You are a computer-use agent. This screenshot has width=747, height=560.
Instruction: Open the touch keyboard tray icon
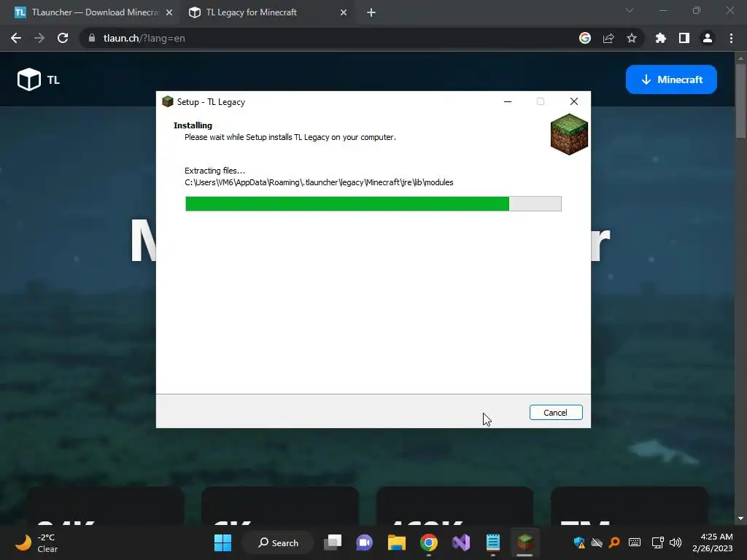click(635, 542)
